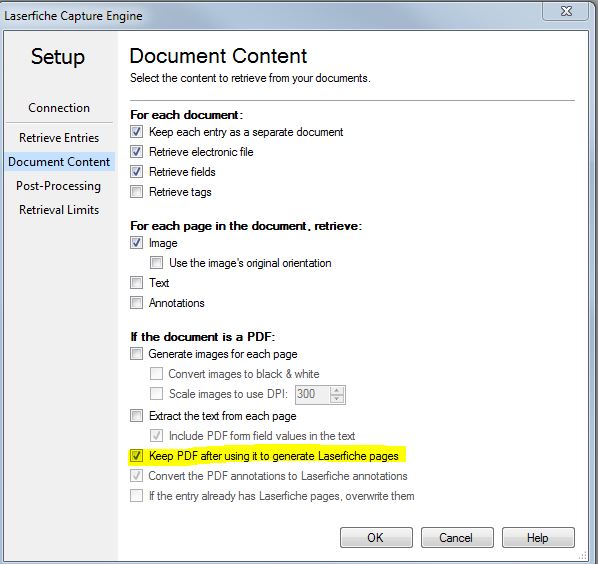Image resolution: width=598 pixels, height=564 pixels.
Task: Check Generate images for each page
Action: click(x=136, y=354)
